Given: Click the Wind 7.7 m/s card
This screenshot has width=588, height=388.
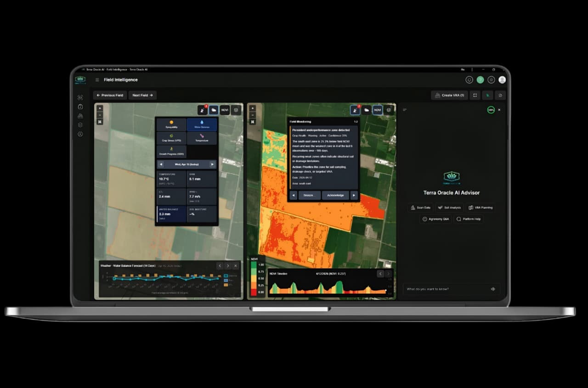Looking at the screenshot, I should (x=202, y=197).
